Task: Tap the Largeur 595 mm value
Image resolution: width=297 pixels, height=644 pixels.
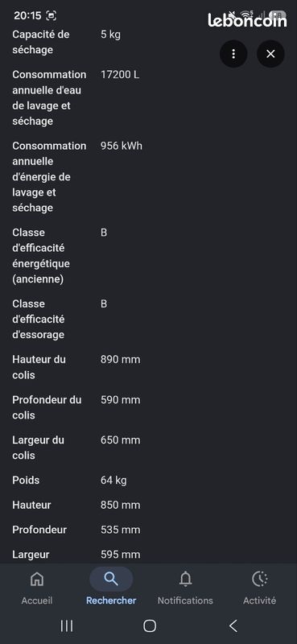Action: (x=121, y=555)
